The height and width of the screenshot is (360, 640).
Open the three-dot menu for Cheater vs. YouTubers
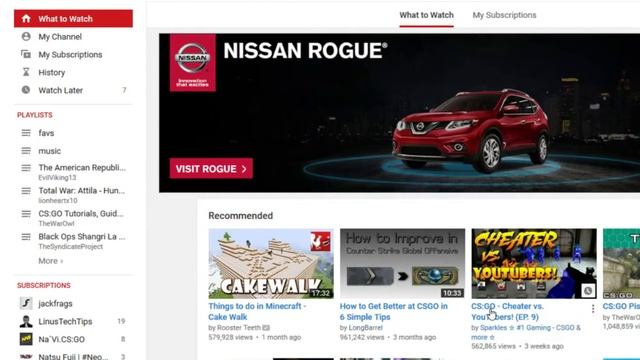[593, 309]
